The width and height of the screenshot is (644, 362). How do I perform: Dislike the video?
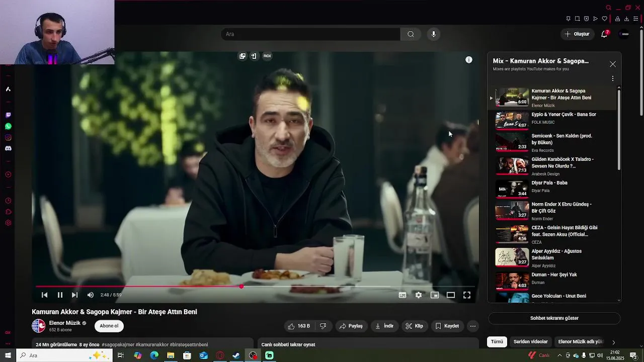[x=323, y=326]
